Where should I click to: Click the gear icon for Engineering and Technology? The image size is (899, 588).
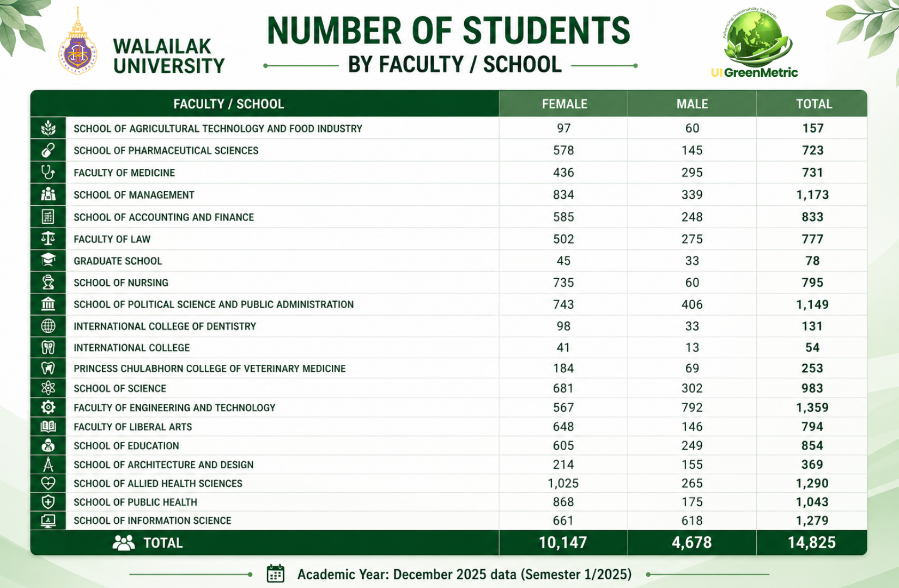tap(48, 407)
